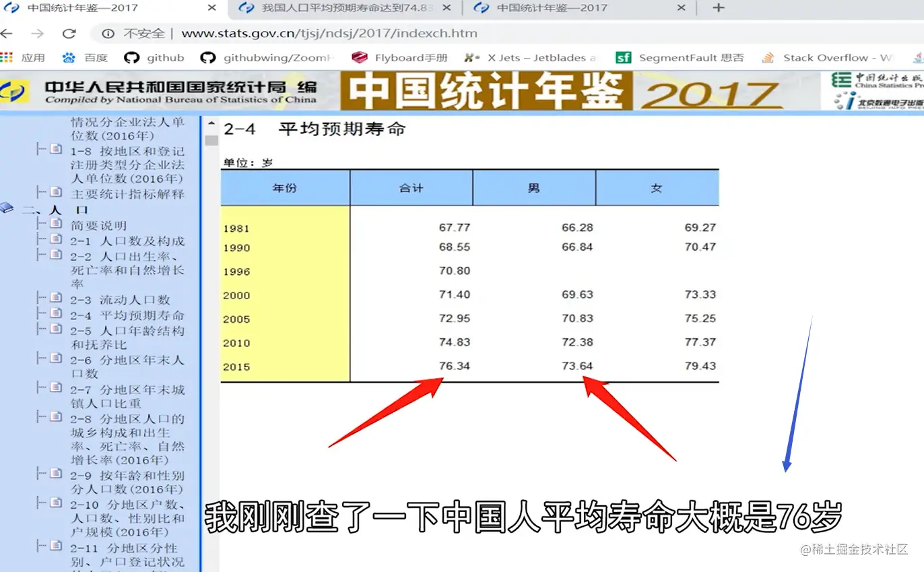Click the document icon next to 2-4 平均预期寿命
This screenshot has height=572, width=924.
57,313
